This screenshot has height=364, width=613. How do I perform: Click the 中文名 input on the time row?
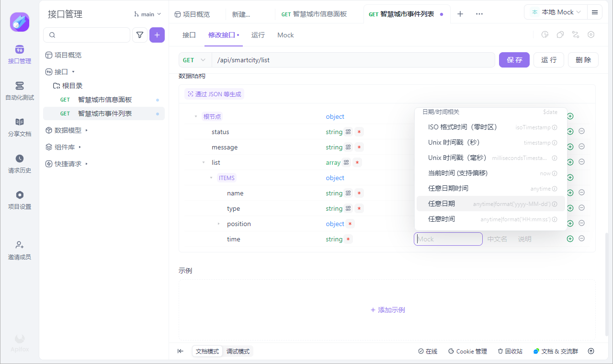click(497, 239)
